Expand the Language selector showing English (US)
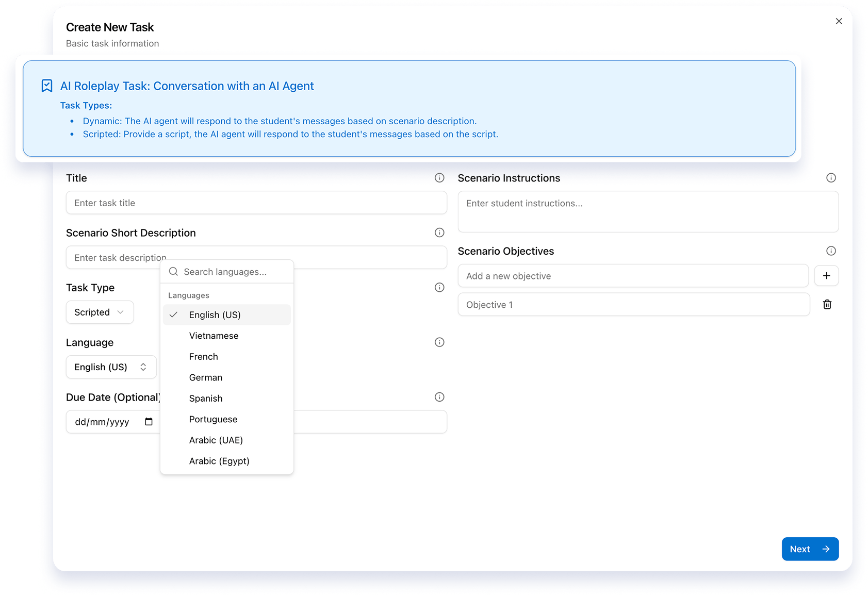This screenshot has width=868, height=596. click(111, 367)
